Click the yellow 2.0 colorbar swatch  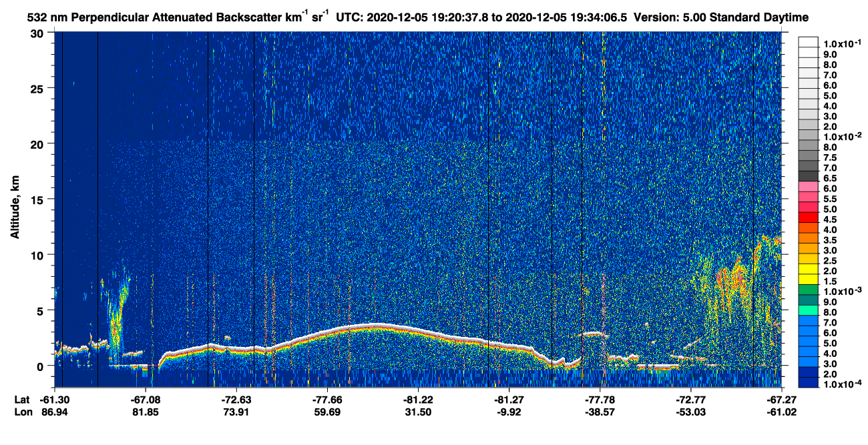click(808, 270)
